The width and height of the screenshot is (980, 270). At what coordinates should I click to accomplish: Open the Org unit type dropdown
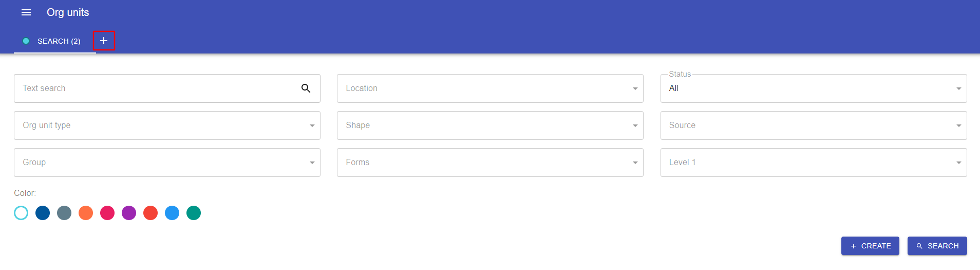click(x=167, y=125)
